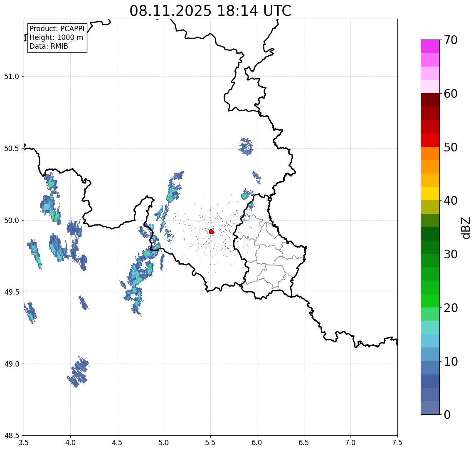Click the longitude tick label "6.5"
Viewport: 476px width, 451px height.
click(304, 443)
